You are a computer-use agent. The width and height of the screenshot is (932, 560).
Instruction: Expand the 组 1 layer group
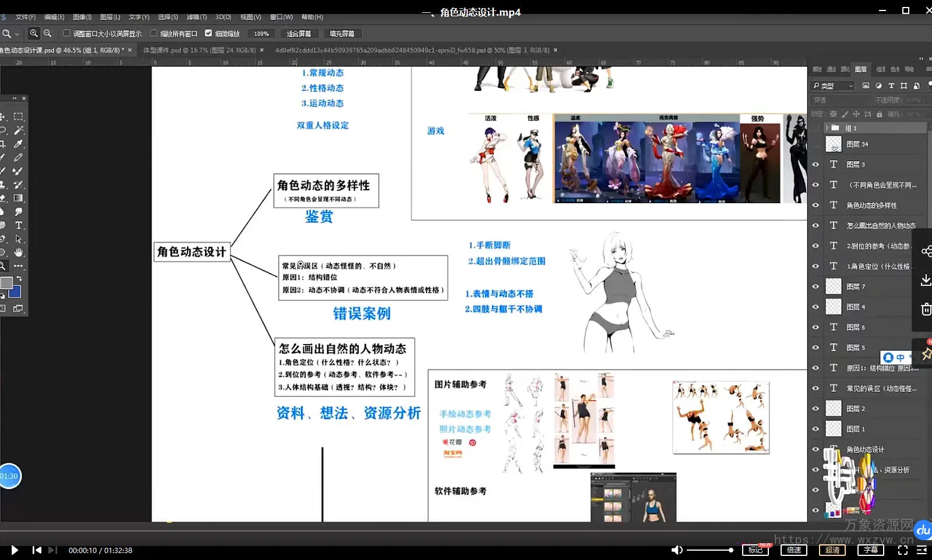(x=826, y=127)
